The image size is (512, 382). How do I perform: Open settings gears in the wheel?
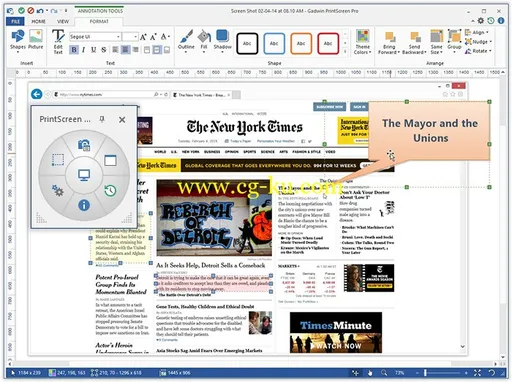click(x=58, y=190)
